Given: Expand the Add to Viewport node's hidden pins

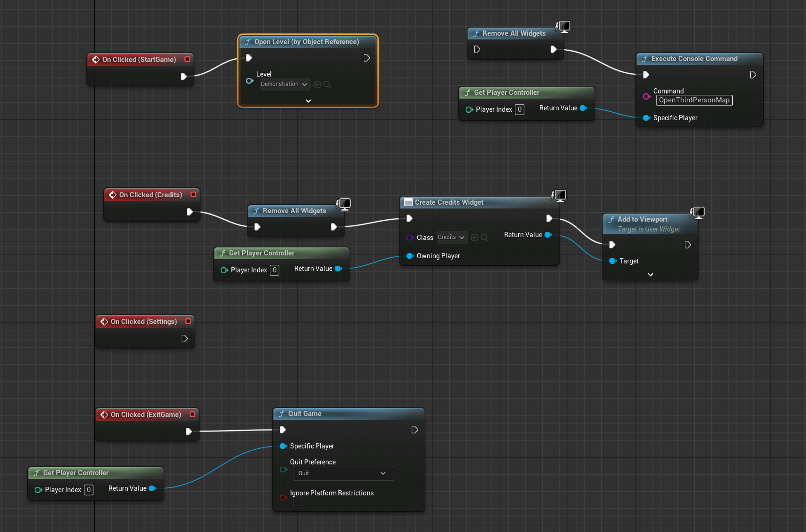Looking at the screenshot, I should 651,275.
